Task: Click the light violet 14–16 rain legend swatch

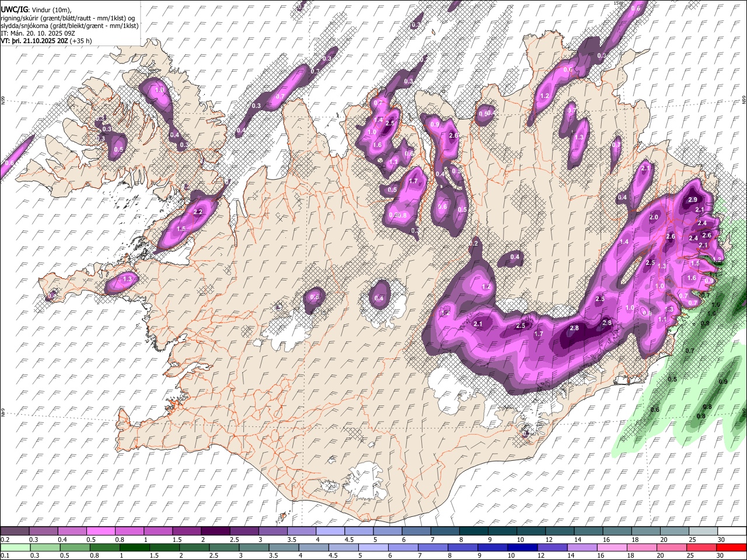Action: point(582,547)
